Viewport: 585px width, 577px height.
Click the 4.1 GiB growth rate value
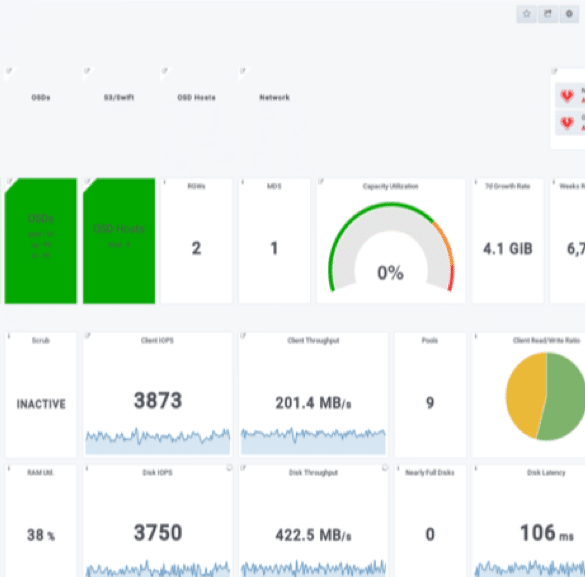[508, 248]
